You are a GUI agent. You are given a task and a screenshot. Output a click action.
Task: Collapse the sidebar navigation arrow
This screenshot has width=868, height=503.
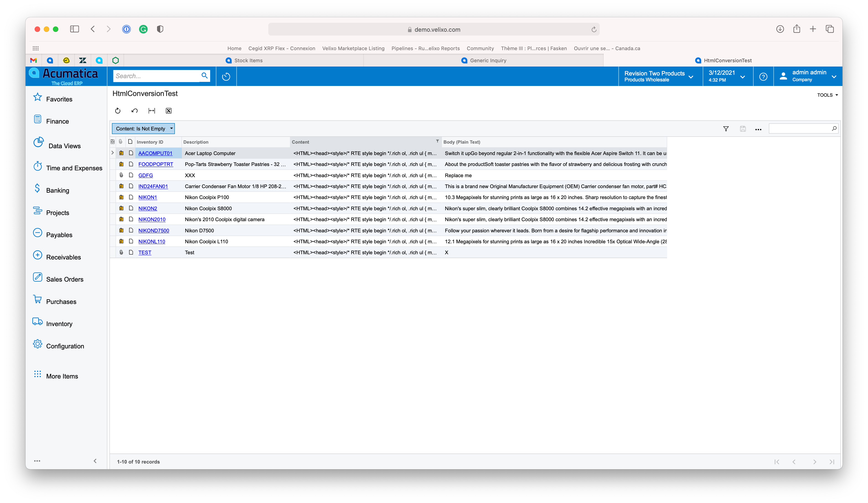[95, 461]
